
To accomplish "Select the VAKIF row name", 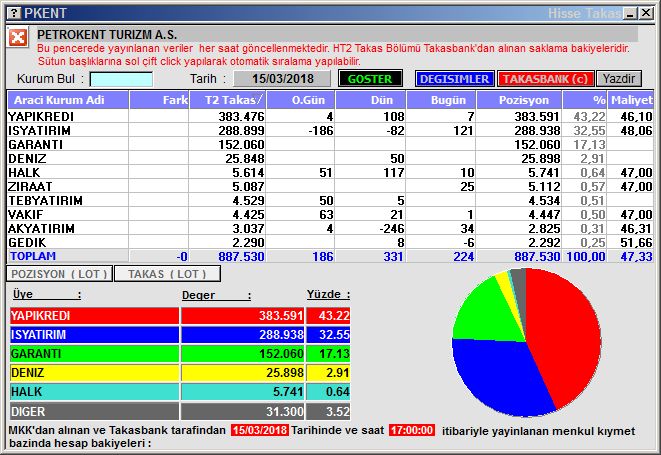I will click(26, 214).
